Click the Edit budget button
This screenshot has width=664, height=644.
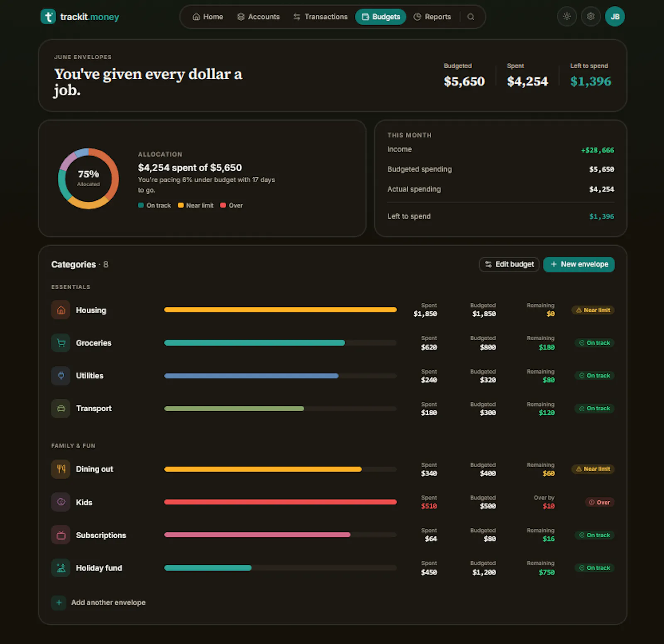tap(509, 264)
